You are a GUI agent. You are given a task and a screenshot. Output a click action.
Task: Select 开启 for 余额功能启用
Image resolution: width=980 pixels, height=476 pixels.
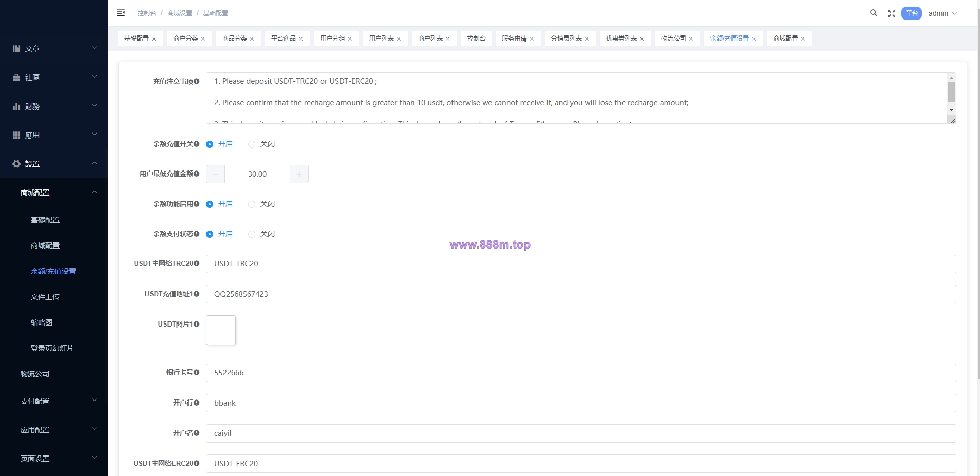point(219,204)
